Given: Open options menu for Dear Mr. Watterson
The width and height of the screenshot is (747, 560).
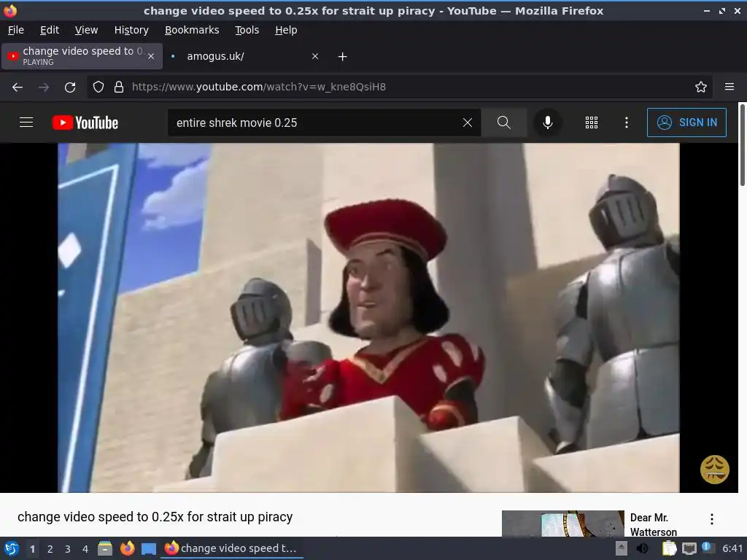Looking at the screenshot, I should [712, 519].
